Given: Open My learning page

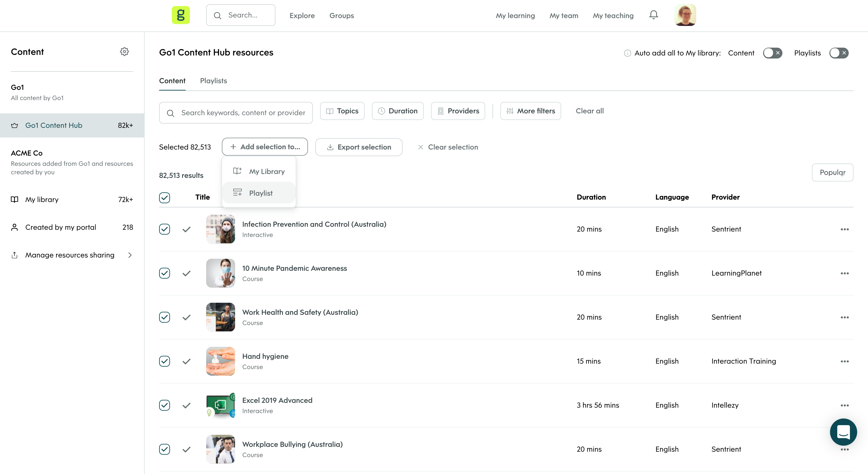Looking at the screenshot, I should pos(515,15).
